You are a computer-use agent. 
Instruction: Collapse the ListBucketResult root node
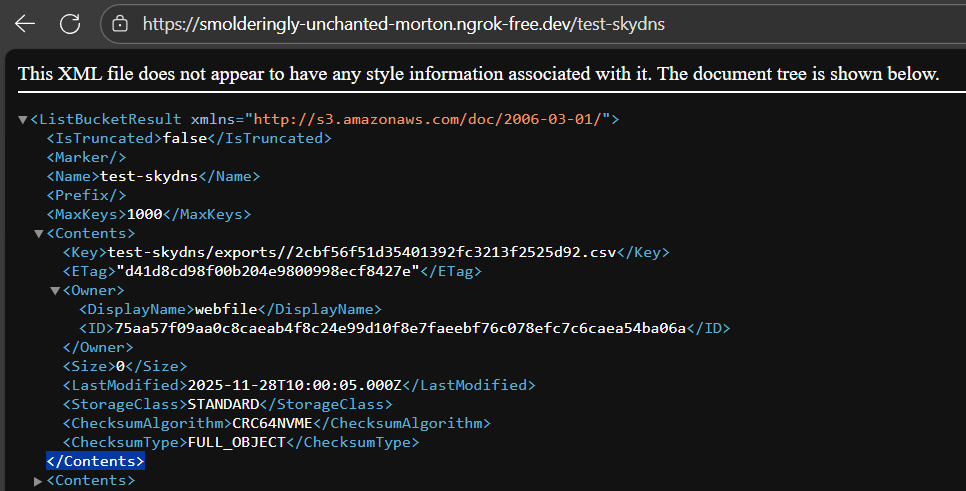(23, 120)
